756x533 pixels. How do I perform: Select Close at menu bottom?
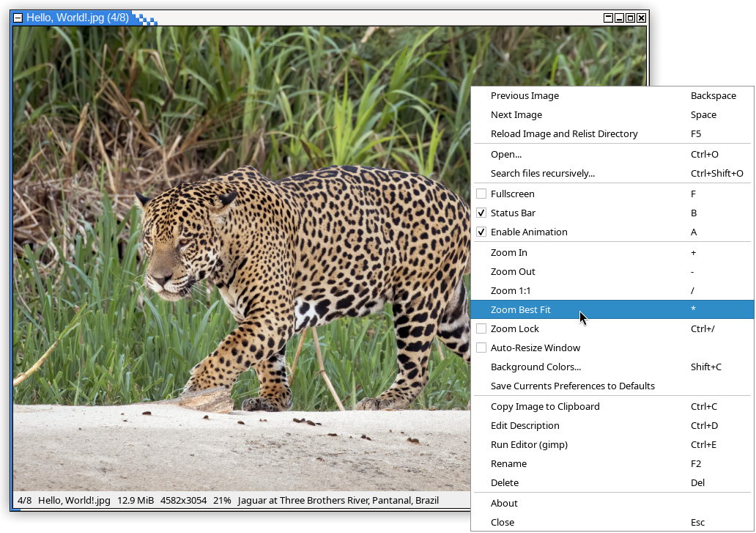click(612, 523)
